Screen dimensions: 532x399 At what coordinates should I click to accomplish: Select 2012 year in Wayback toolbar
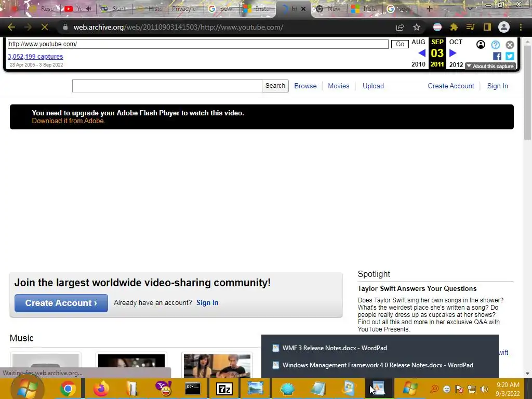tap(456, 64)
